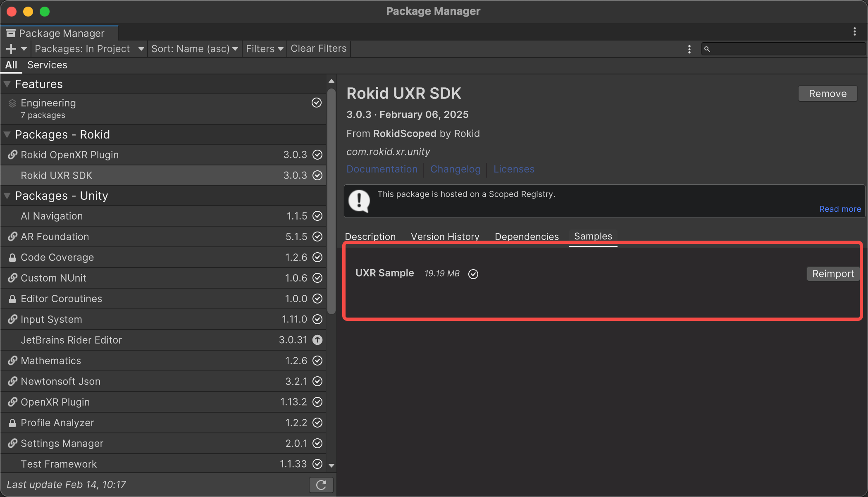Select the JetBrains Rider Editor package
Screen dimensions: 868x497
click(163, 340)
